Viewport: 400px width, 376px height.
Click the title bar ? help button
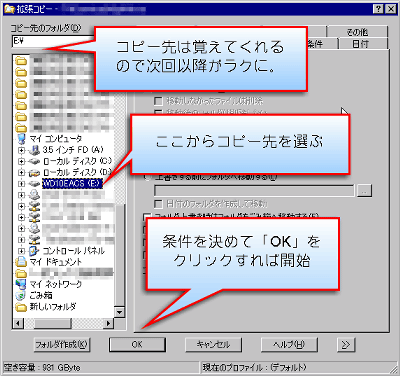tap(378, 9)
